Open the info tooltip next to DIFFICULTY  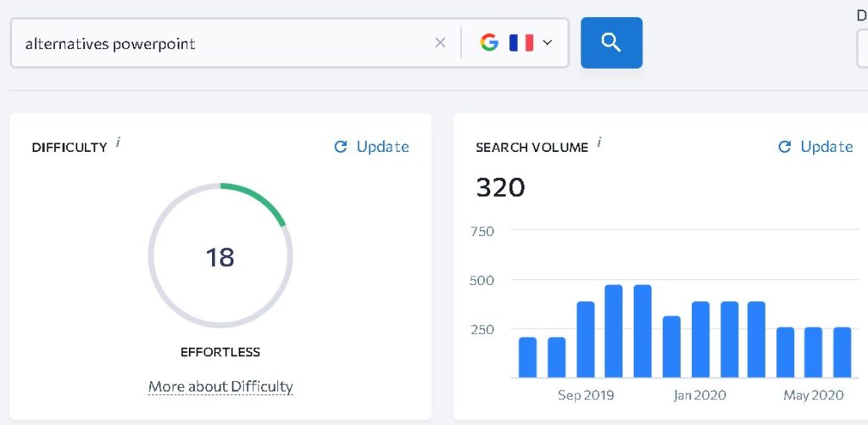point(118,143)
